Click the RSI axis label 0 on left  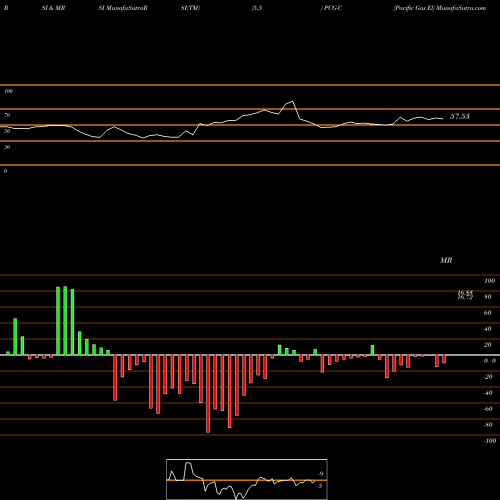point(5,171)
